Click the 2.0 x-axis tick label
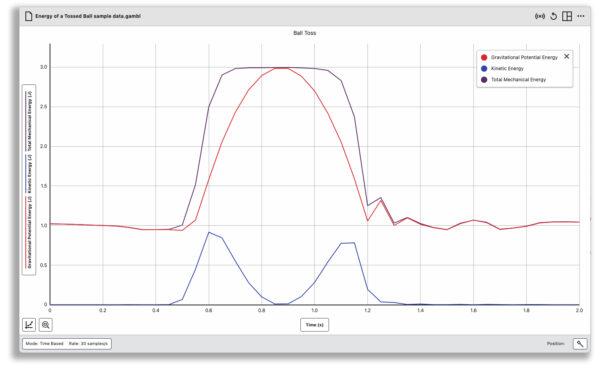Screen dimensions: 600x372 (x=579, y=310)
